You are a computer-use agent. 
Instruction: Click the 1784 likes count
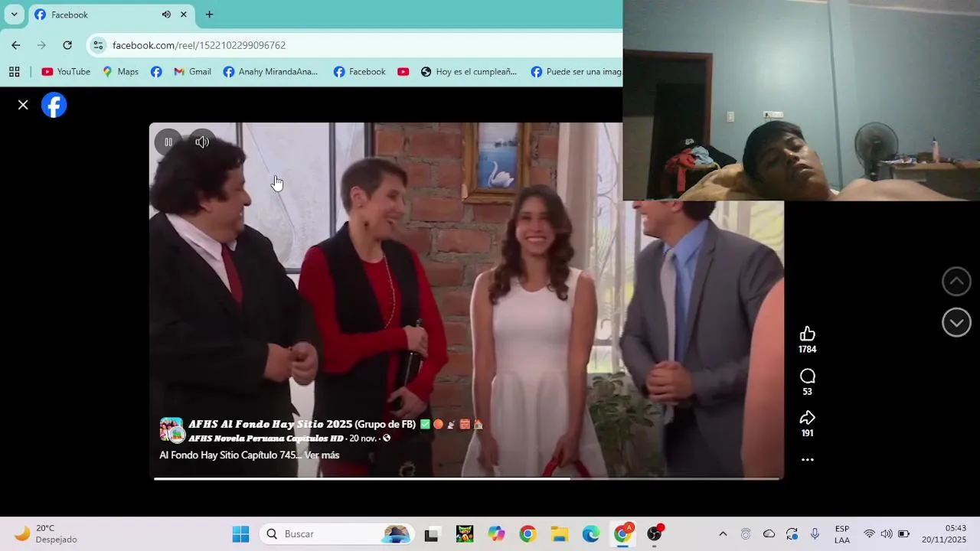pos(807,349)
